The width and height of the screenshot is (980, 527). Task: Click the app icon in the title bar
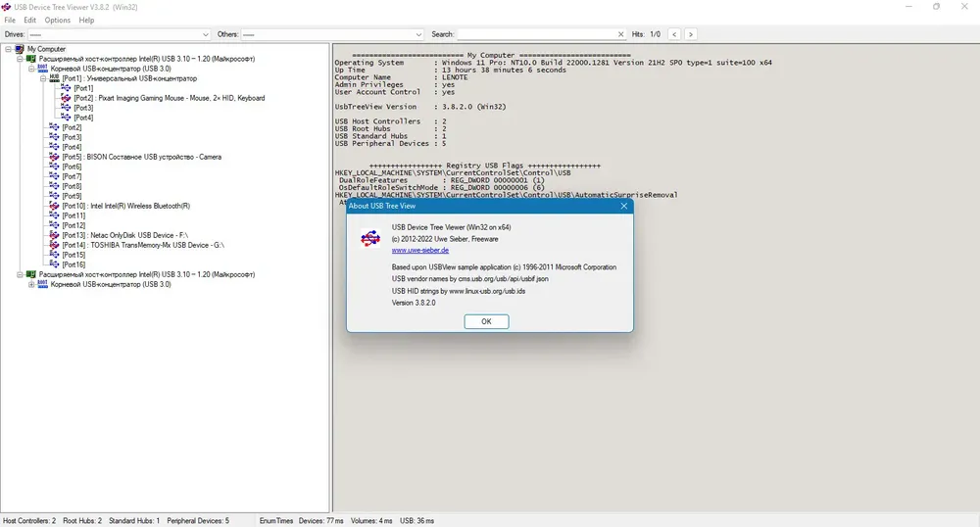pos(6,7)
